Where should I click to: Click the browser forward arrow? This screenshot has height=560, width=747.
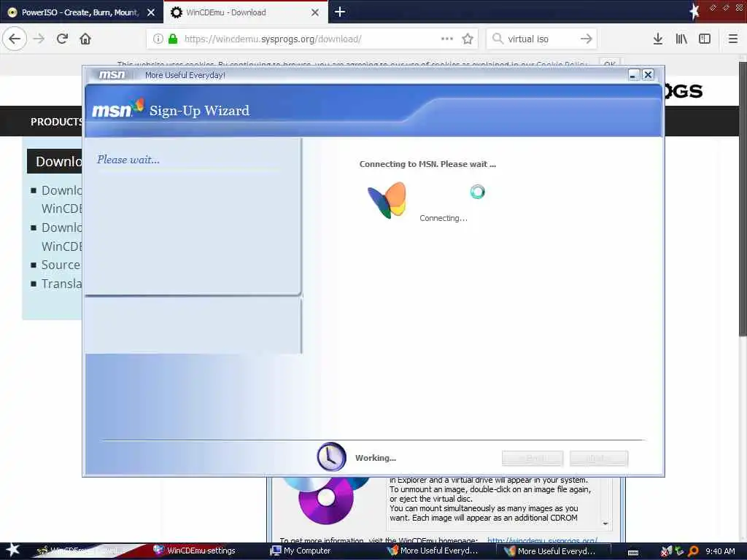coord(39,39)
